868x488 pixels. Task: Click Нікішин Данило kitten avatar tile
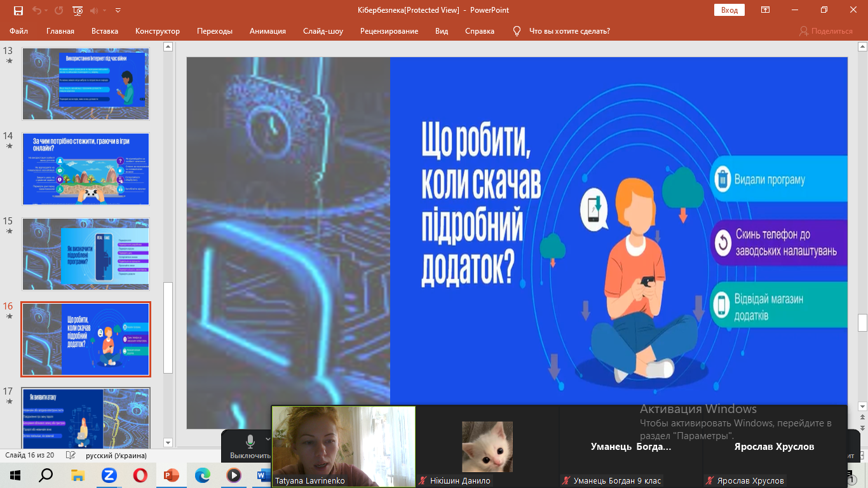[487, 446]
